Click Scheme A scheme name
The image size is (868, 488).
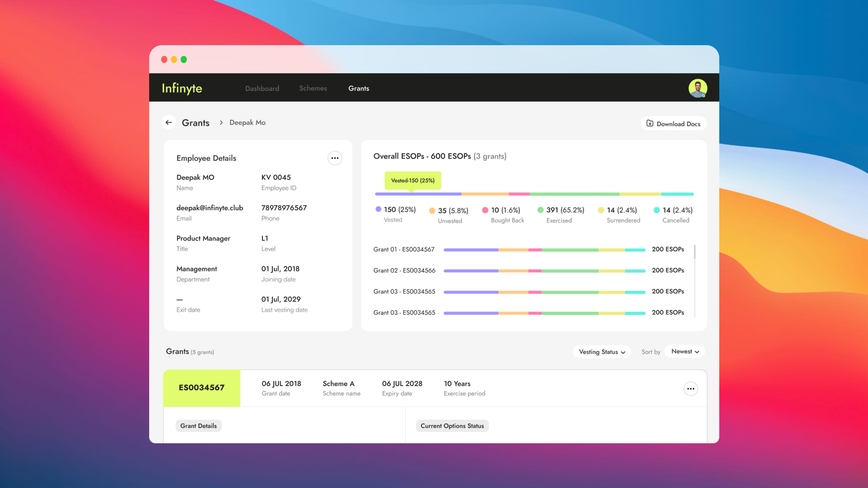pos(339,383)
